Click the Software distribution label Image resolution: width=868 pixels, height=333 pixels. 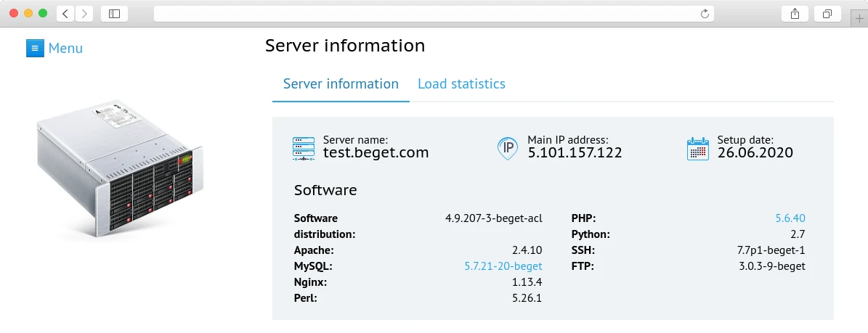(325, 226)
